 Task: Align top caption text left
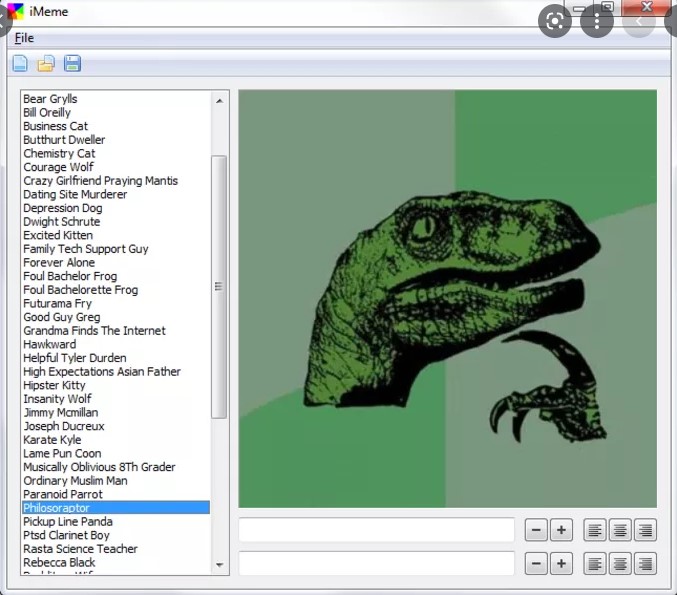pyautogui.click(x=595, y=530)
